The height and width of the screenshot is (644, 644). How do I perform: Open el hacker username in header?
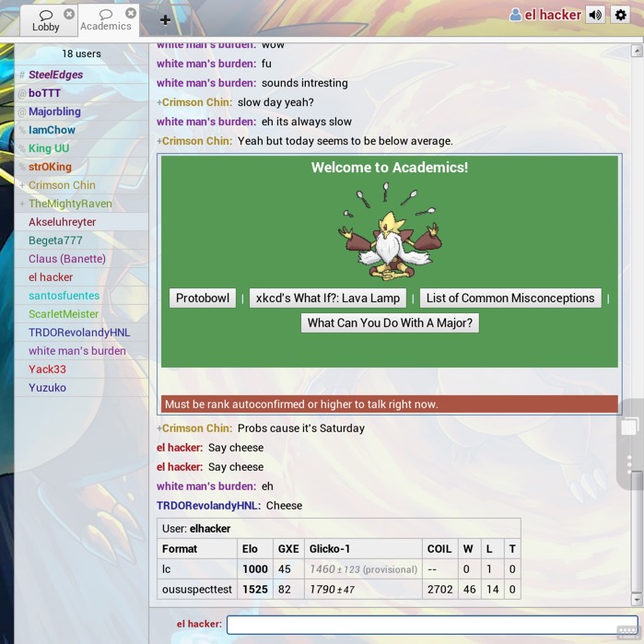(553, 15)
